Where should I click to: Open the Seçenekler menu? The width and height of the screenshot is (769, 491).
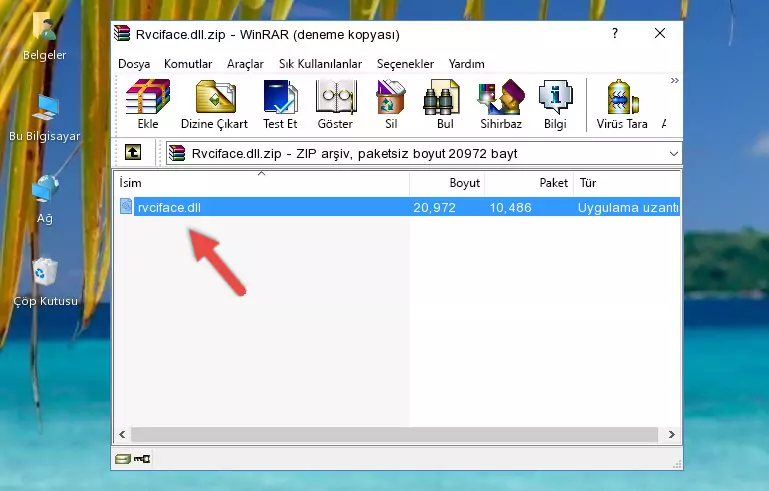[x=405, y=64]
